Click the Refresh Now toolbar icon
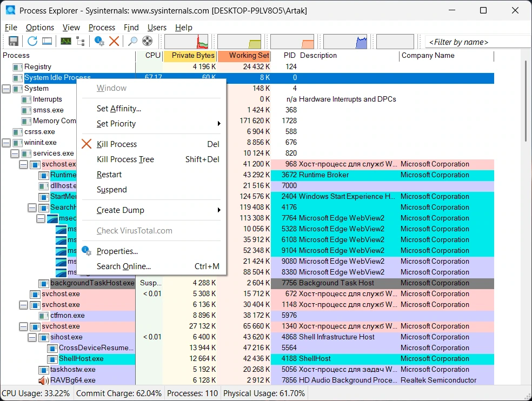The height and width of the screenshot is (401, 532). click(32, 41)
